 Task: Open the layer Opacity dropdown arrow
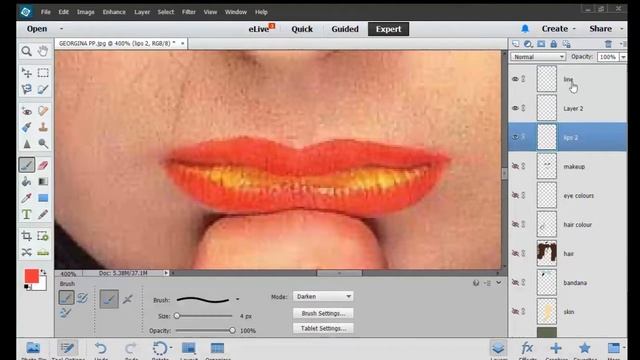[x=623, y=57]
